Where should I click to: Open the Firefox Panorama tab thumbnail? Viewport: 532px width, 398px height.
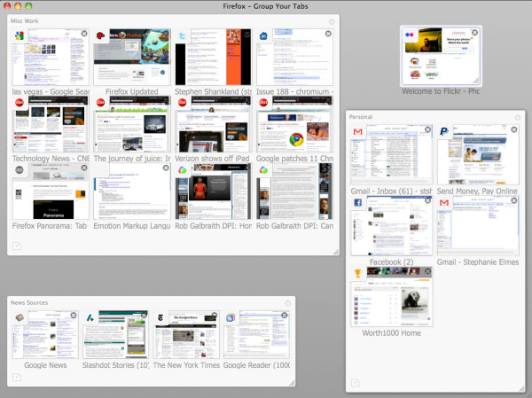tap(49, 191)
